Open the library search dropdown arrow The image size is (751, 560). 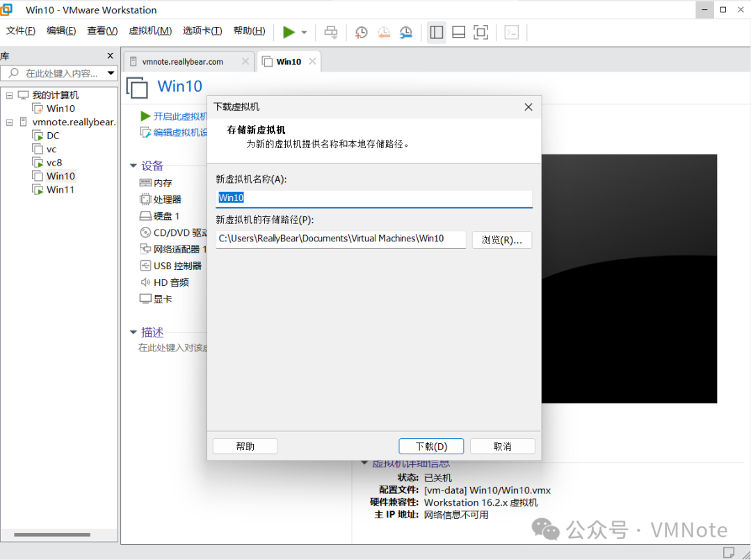[x=111, y=73]
